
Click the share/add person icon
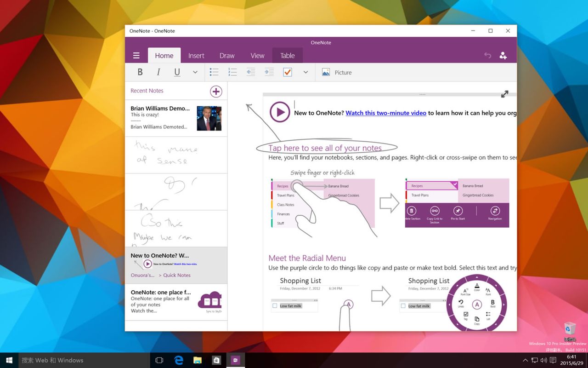503,56
